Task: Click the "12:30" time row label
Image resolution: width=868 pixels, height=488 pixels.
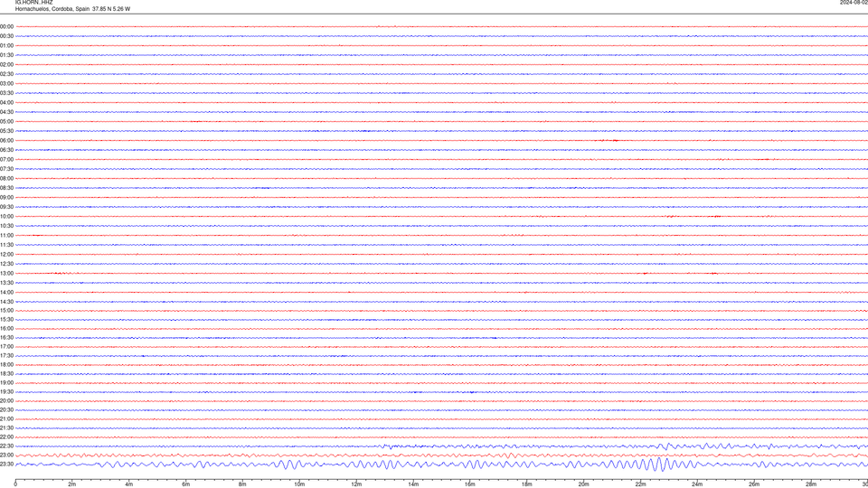Action: coord(6,264)
